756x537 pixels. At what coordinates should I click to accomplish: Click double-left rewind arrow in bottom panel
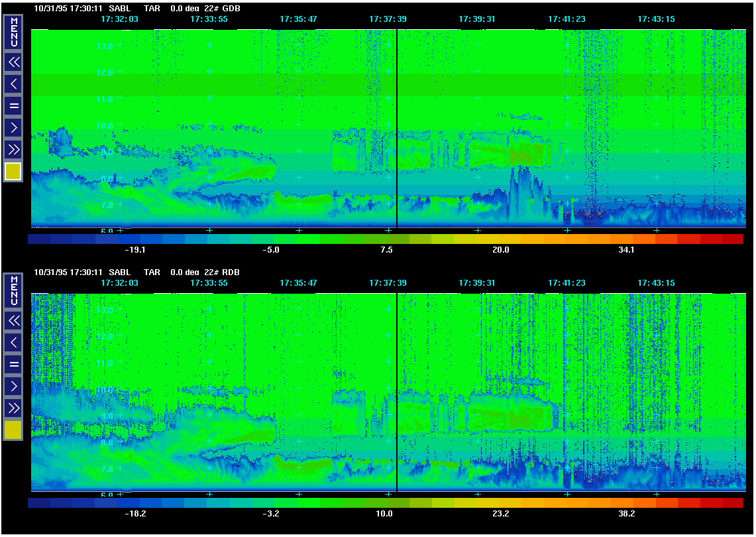pyautogui.click(x=13, y=322)
